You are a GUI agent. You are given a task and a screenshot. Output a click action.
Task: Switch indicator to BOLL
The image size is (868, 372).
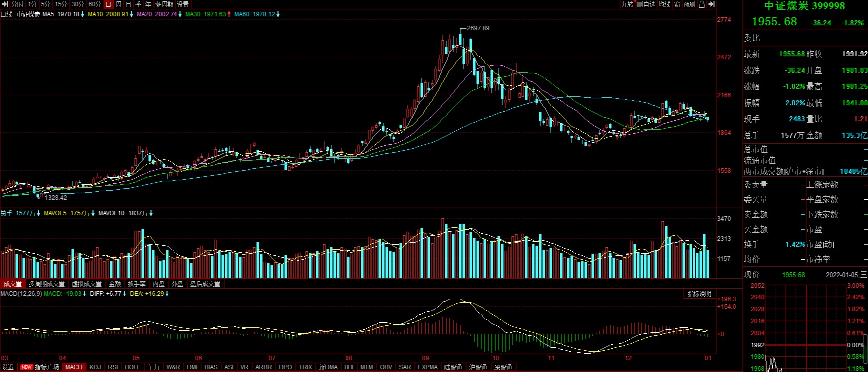133,367
